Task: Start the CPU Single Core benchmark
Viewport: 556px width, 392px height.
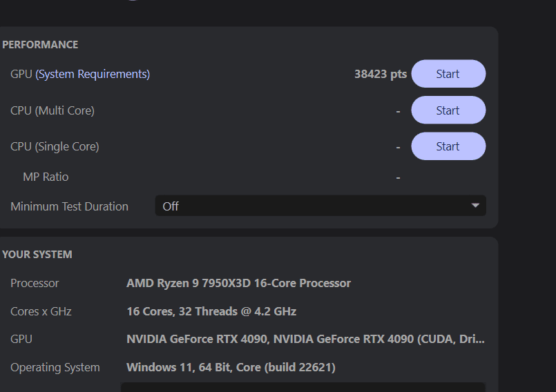Action: point(448,146)
